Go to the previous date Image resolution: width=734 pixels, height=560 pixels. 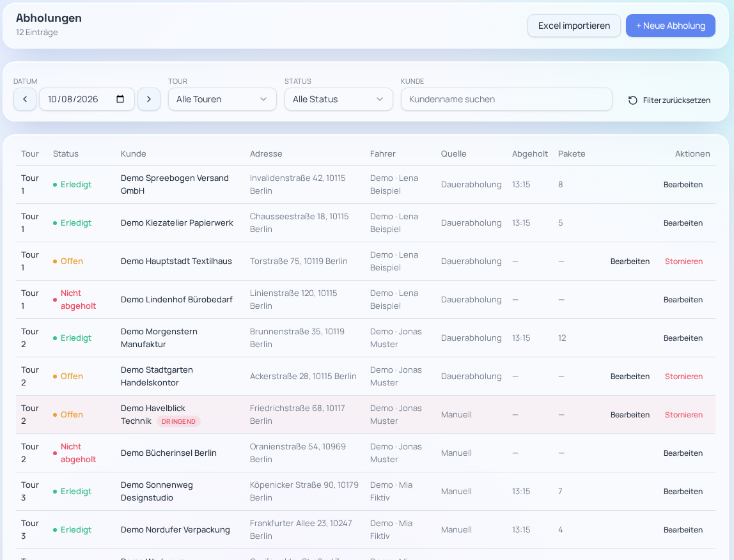point(25,99)
